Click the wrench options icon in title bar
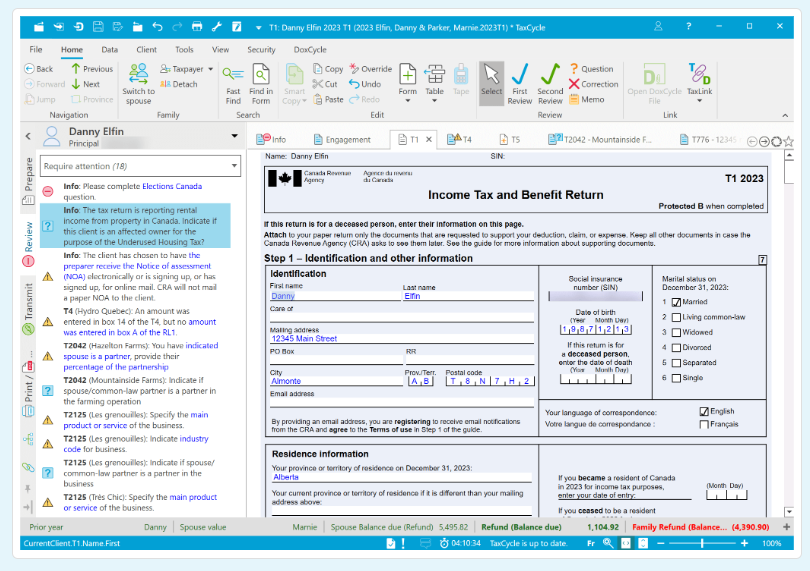The width and height of the screenshot is (810, 571). pos(216,27)
